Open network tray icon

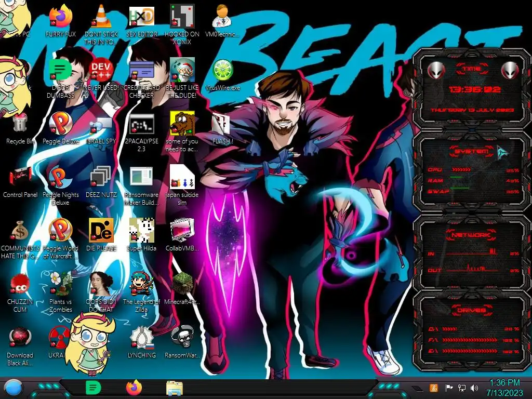point(461,388)
